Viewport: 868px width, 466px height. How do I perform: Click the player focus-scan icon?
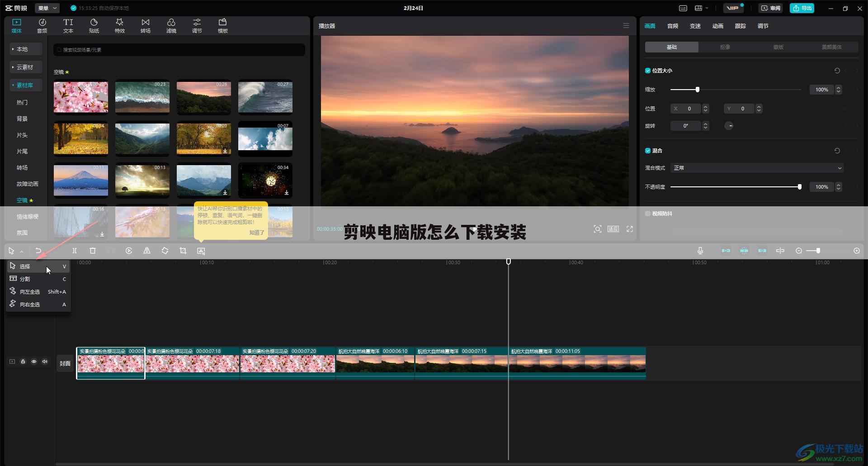click(598, 229)
